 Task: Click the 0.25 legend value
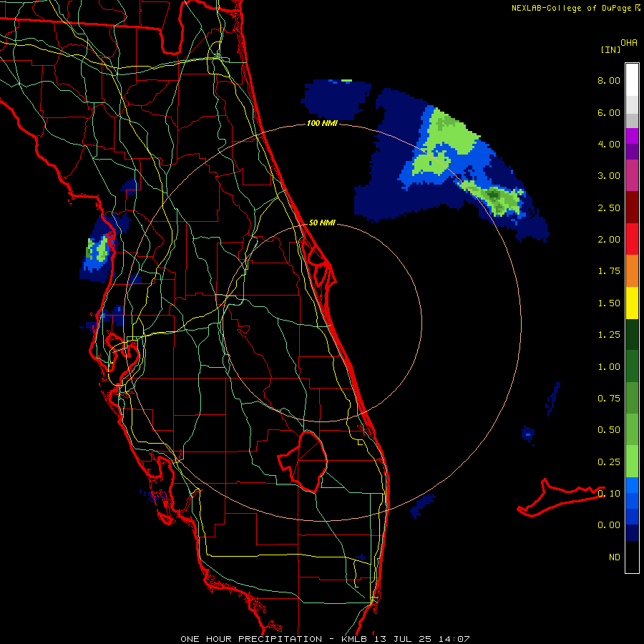coord(609,462)
